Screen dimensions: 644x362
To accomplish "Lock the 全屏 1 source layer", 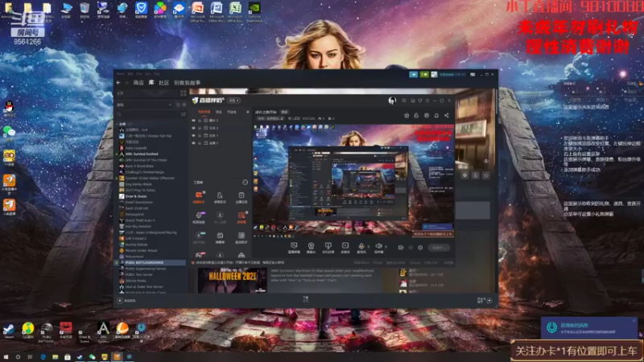I will click(x=200, y=143).
